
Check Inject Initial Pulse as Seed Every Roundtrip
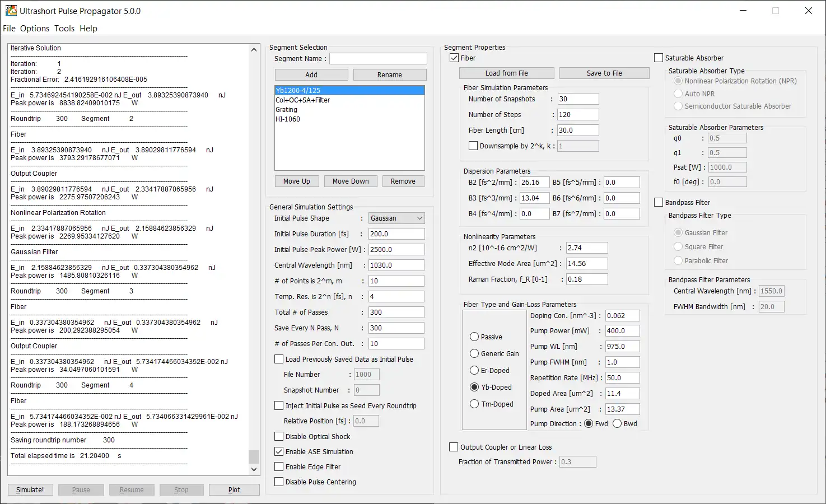(279, 406)
